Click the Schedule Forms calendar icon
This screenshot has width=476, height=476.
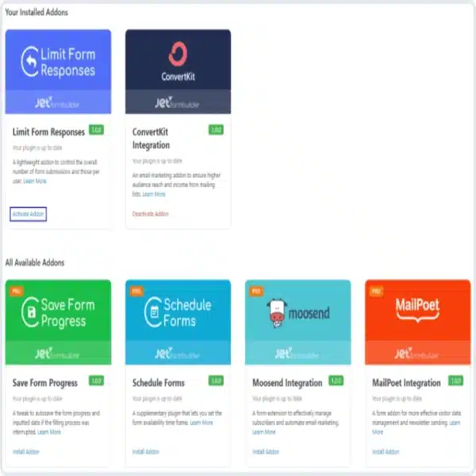click(x=149, y=313)
